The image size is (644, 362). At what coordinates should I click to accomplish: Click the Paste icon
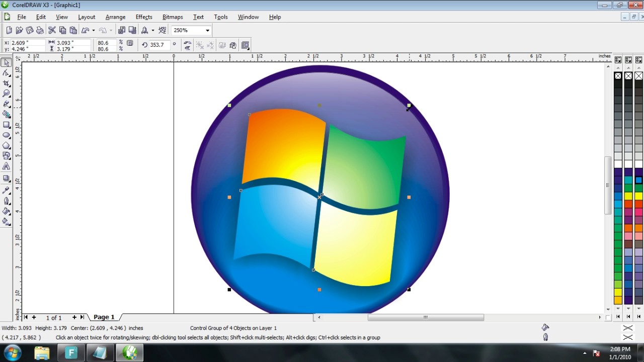coord(73,30)
